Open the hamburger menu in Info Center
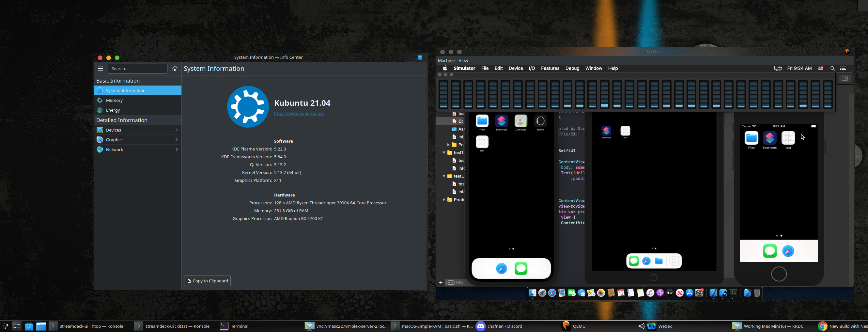868x332 pixels. pos(101,69)
